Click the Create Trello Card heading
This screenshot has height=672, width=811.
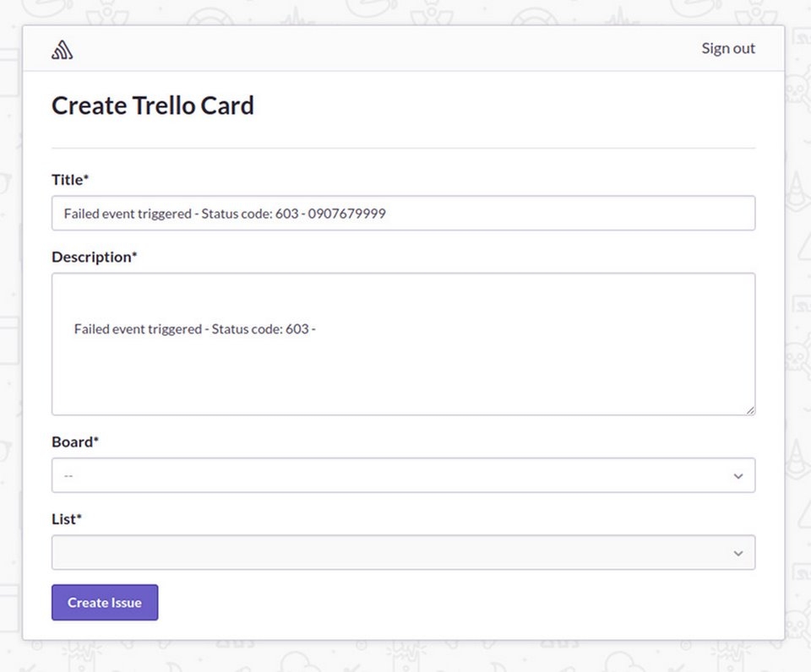(x=153, y=106)
